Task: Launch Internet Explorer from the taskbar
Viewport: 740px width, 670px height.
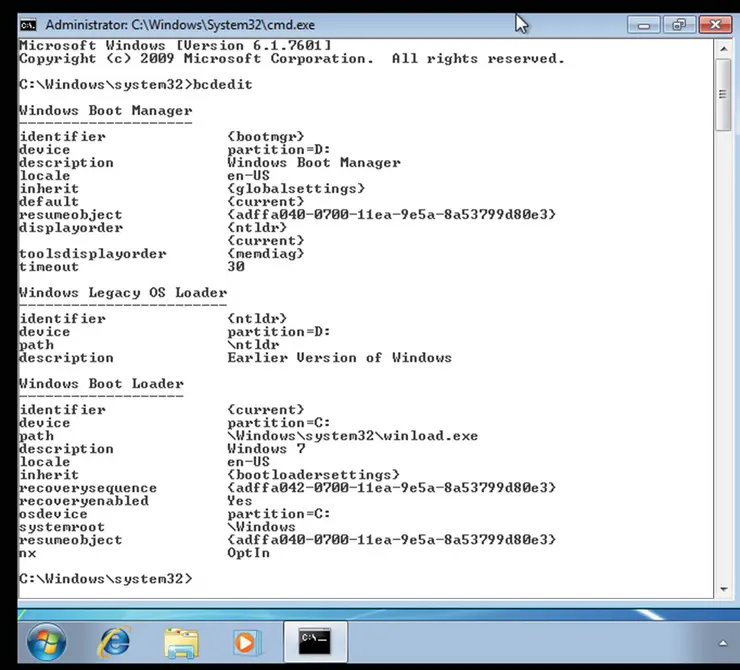Action: click(113, 640)
